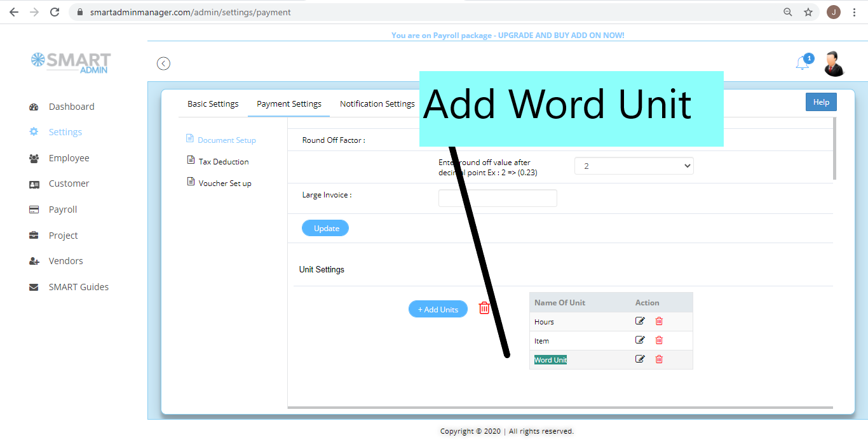
Task: Select the Vendors sidebar icon
Action: click(33, 260)
